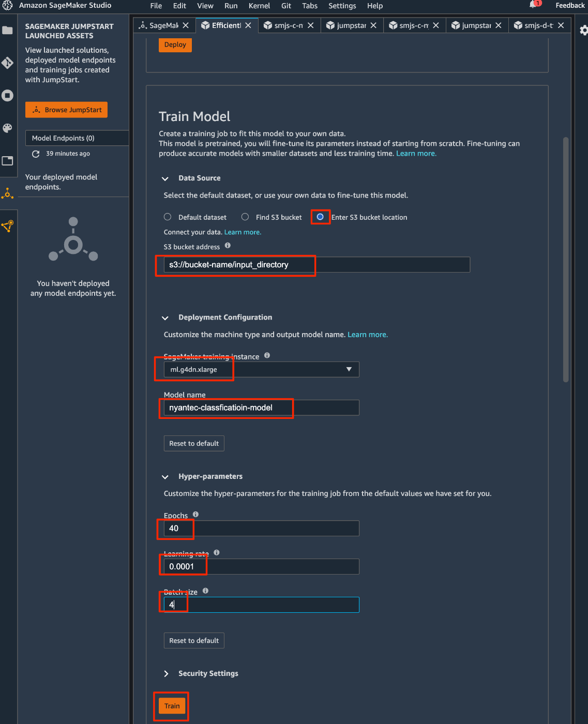Image resolution: width=588 pixels, height=724 pixels.
Task: Show info icon next to Learning rate
Action: coord(217,552)
